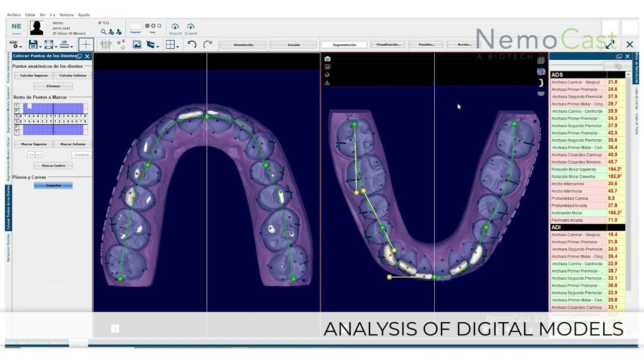
Task: Close the Colocar Puntos de los Dientes panel
Action: tap(88, 56)
